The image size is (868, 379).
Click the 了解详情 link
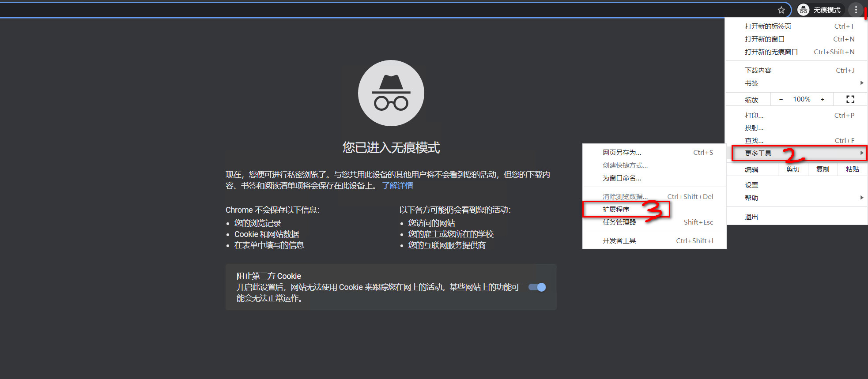[x=397, y=186]
